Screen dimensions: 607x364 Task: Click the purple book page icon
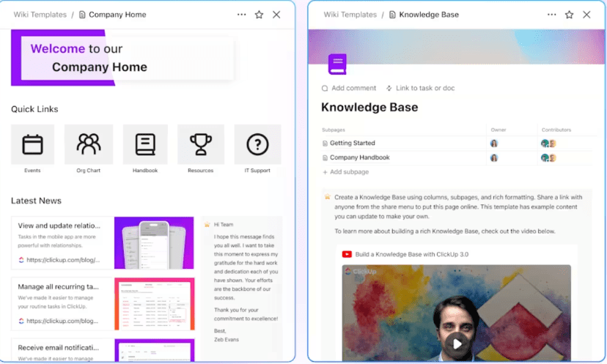[x=337, y=64]
